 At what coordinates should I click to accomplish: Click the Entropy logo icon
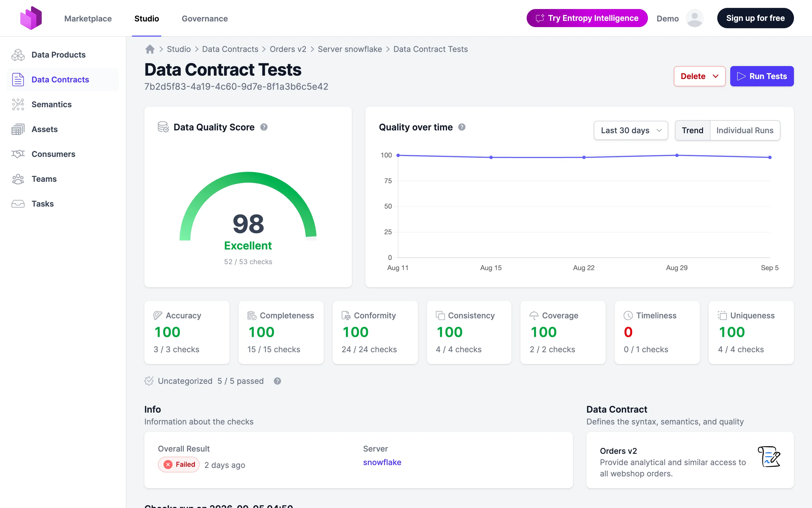(x=31, y=18)
